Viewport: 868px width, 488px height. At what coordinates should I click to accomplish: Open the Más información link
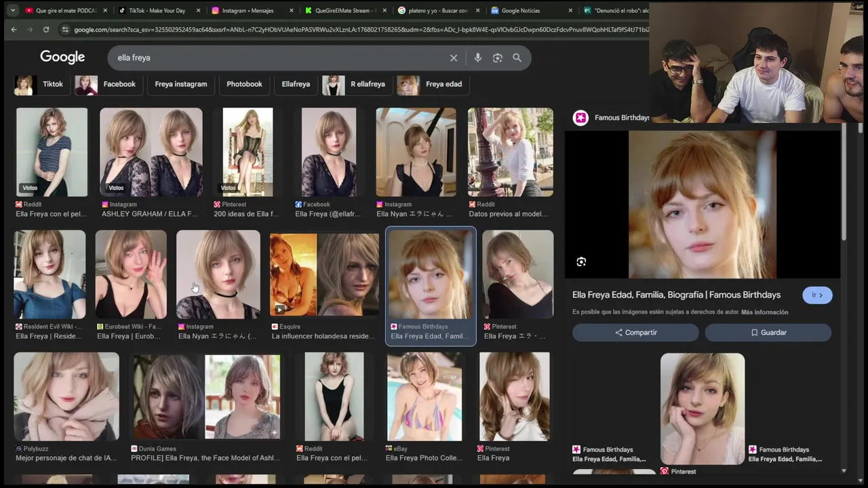click(764, 312)
